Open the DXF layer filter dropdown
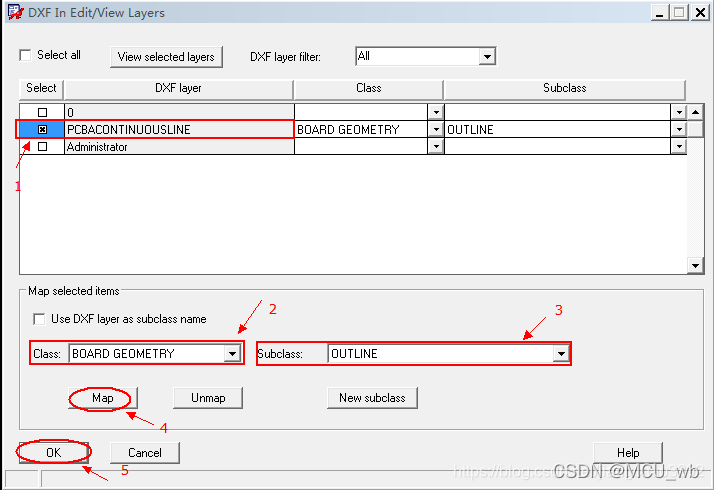 [x=487, y=56]
